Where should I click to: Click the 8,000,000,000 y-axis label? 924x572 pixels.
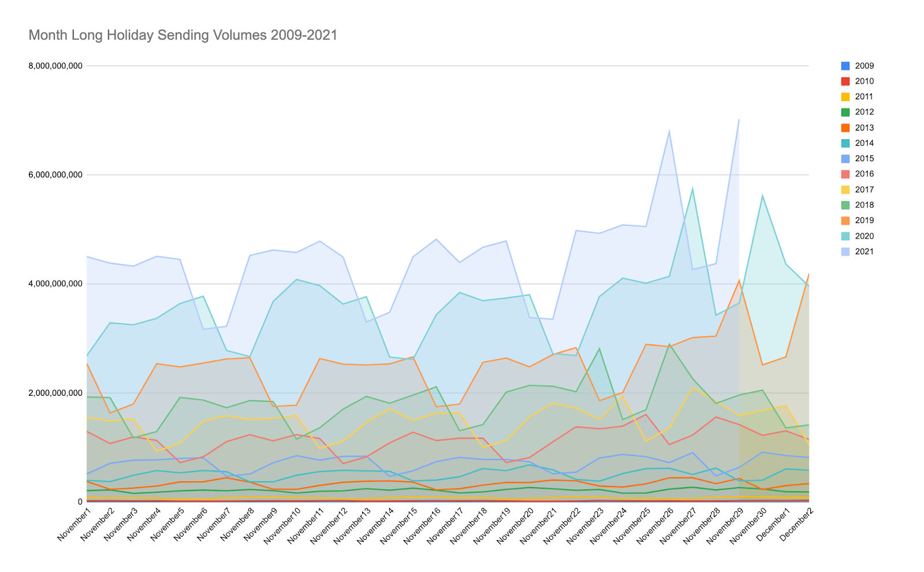pos(55,66)
